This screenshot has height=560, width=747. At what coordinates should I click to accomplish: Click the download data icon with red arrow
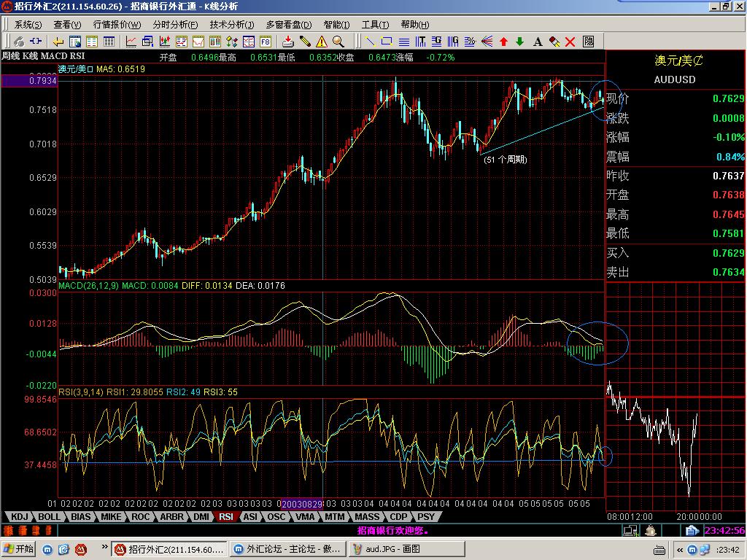[287, 42]
